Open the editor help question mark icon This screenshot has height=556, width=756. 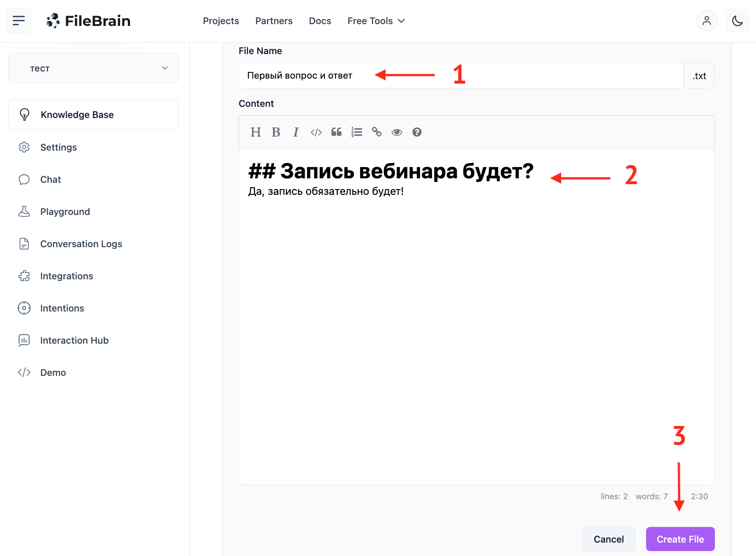[x=417, y=132]
